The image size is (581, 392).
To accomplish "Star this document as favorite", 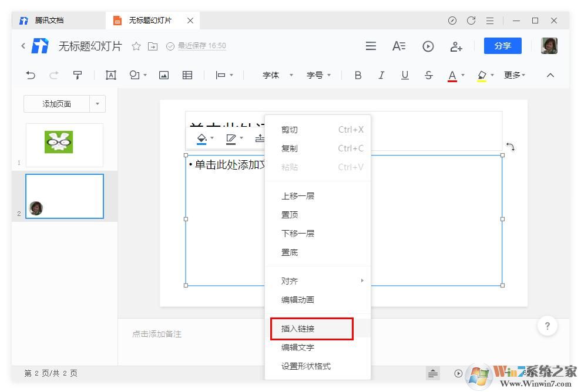I will pyautogui.click(x=136, y=45).
